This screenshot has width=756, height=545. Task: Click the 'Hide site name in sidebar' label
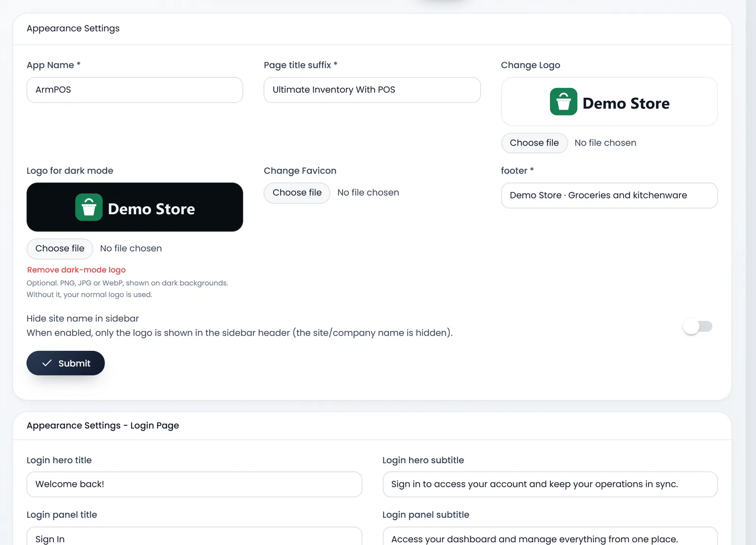pos(83,319)
